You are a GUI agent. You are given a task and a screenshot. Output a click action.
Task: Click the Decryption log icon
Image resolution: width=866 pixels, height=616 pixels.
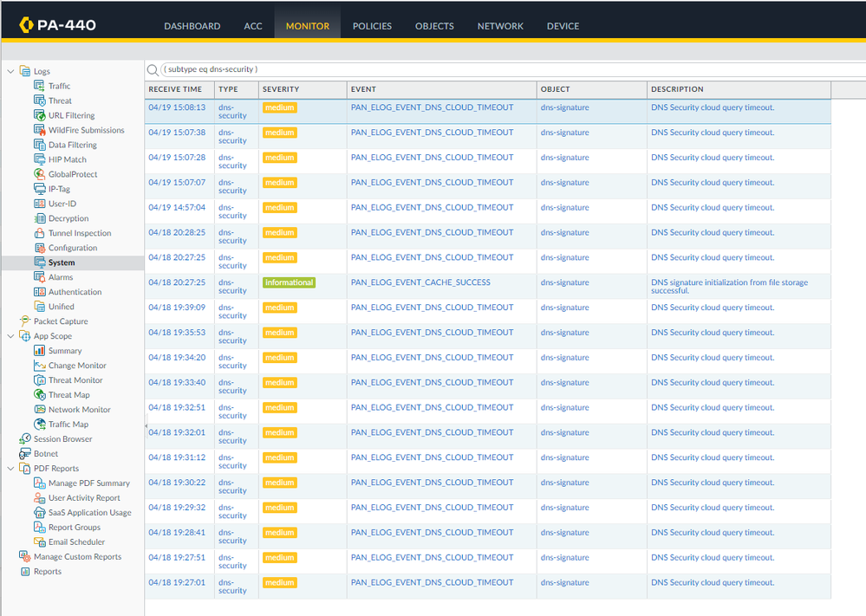point(40,218)
